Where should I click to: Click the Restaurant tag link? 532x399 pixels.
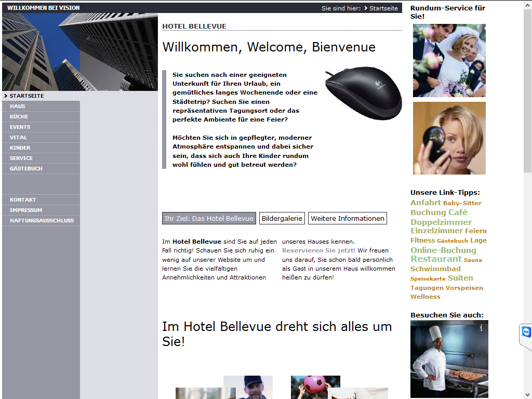coord(436,259)
